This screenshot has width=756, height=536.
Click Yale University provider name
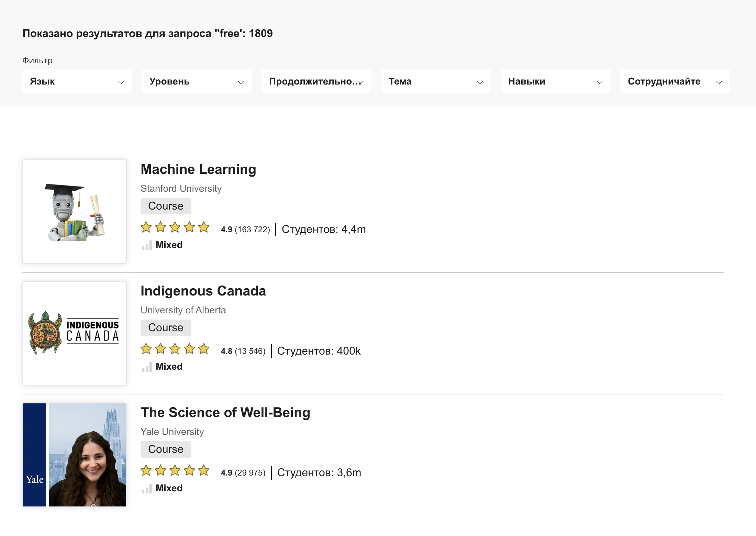[172, 432]
